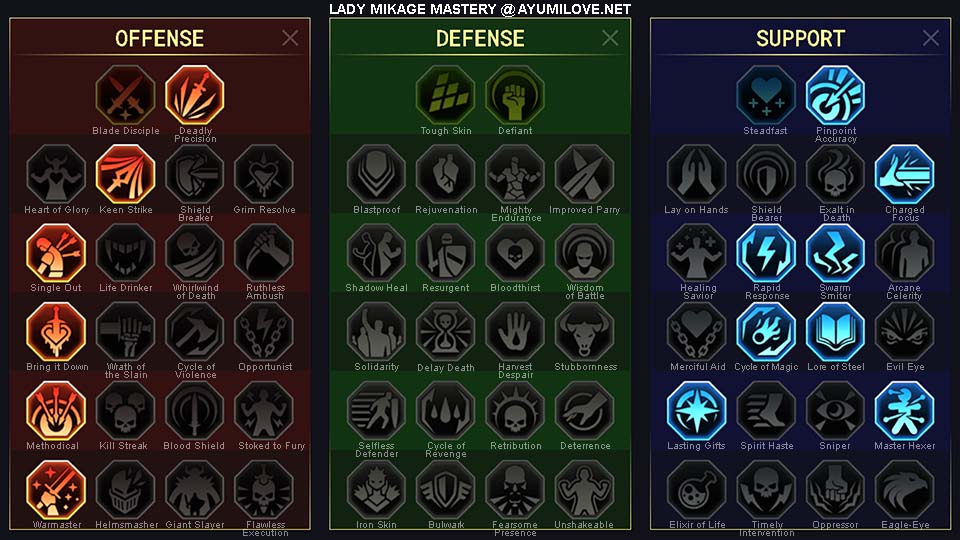The width and height of the screenshot is (960, 540).
Task: Pick the Tough Skin mastery icon
Action: tap(446, 96)
